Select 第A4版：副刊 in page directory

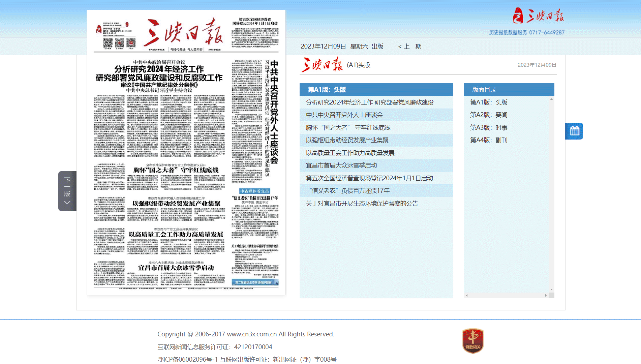coord(489,140)
